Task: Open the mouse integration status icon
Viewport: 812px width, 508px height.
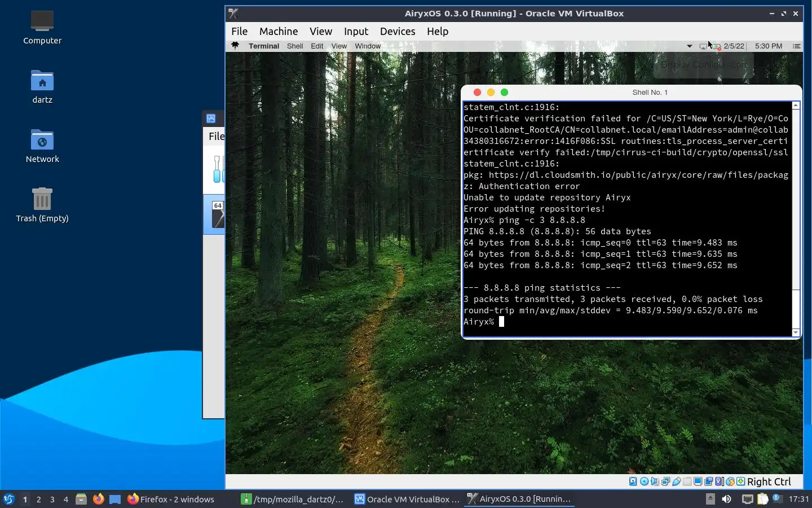Action: (x=730, y=481)
